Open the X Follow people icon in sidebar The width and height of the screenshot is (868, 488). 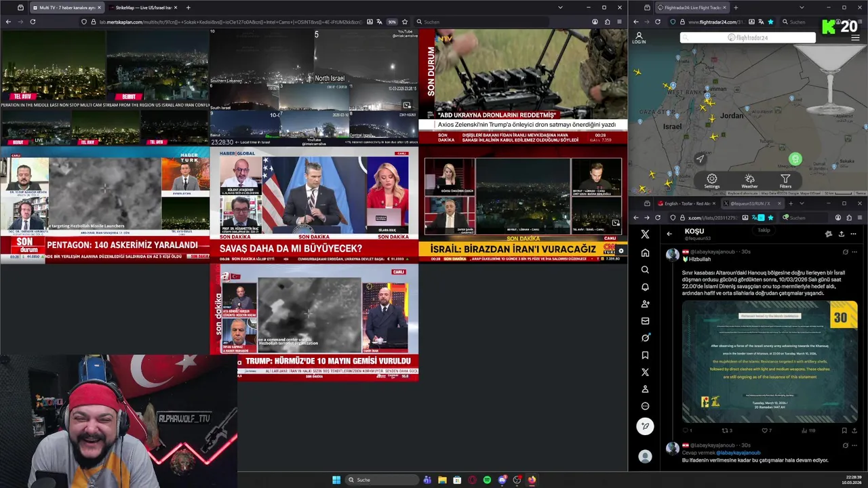645,304
